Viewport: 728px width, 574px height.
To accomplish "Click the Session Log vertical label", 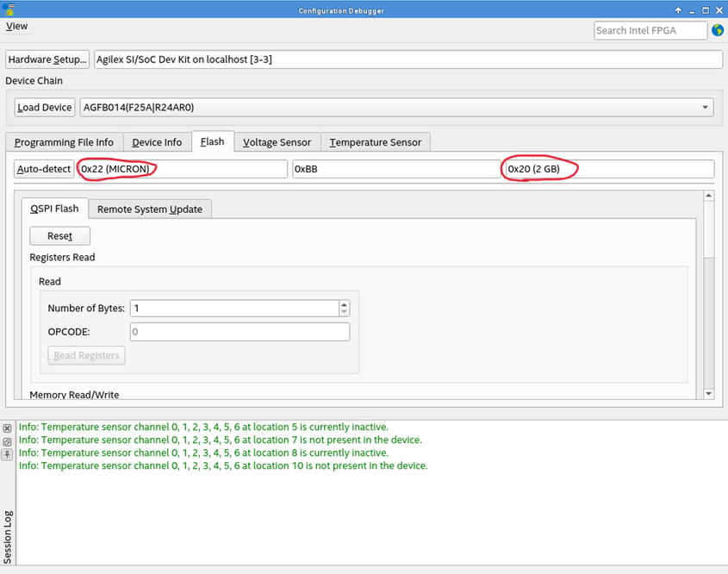I will (x=8, y=536).
